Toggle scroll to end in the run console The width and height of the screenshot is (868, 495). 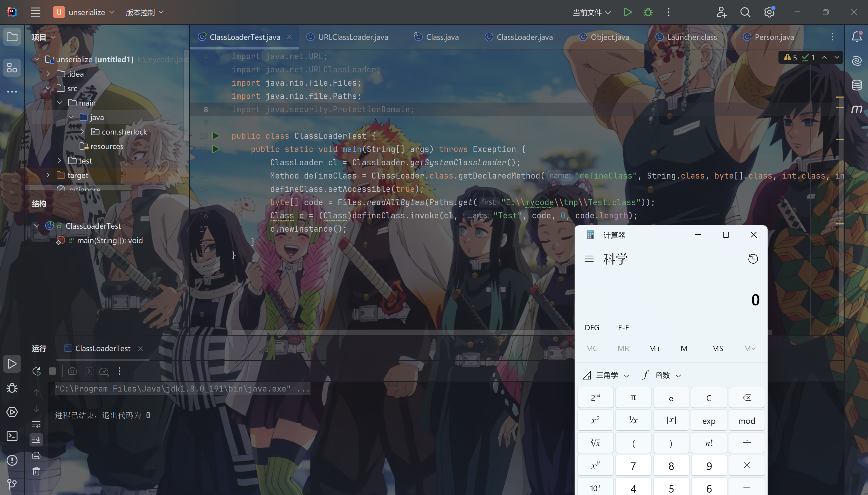[x=36, y=439]
